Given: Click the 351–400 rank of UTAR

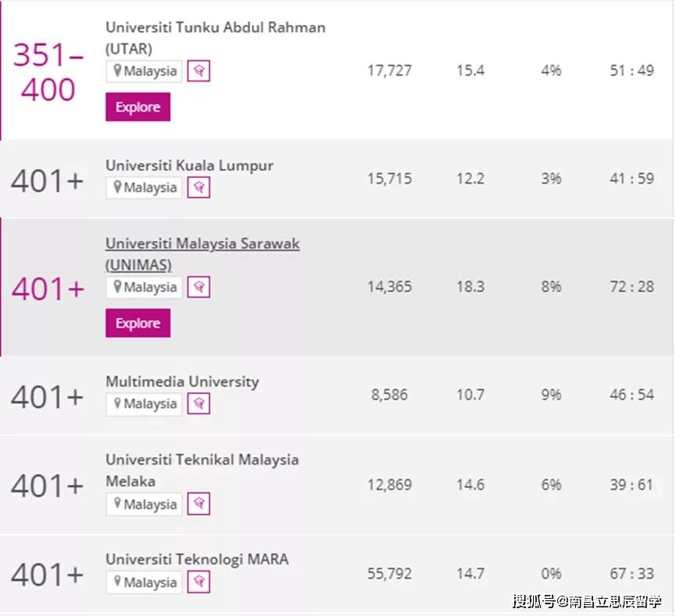Looking at the screenshot, I should click(x=48, y=72).
